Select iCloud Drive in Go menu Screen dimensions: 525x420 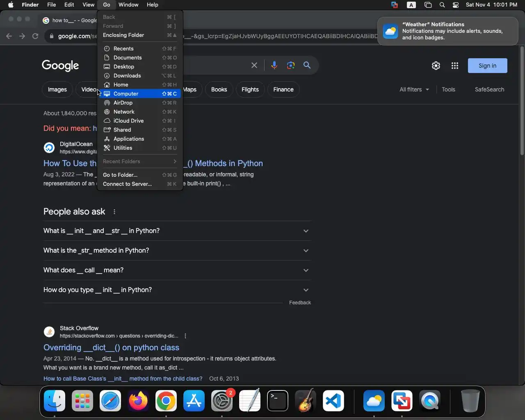coord(140,121)
